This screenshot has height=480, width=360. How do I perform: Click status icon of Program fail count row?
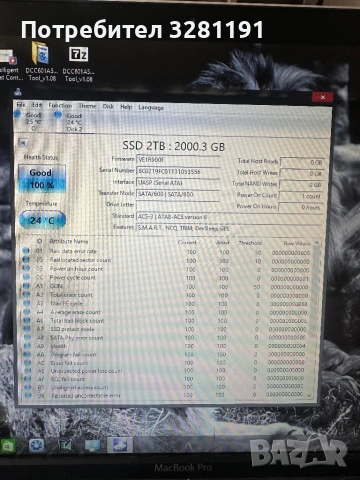(x=28, y=354)
